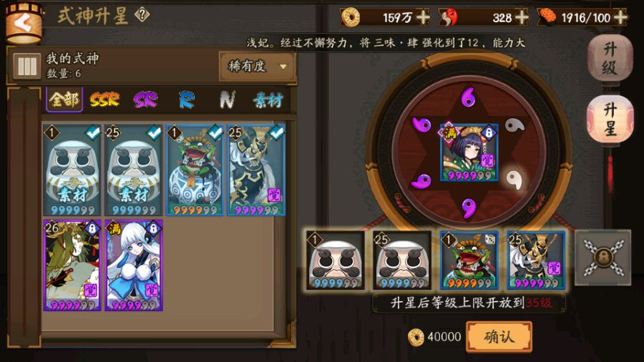Uncheck the level 25 daruma material card
Viewport: 644px width, 362px height.
tap(134, 170)
